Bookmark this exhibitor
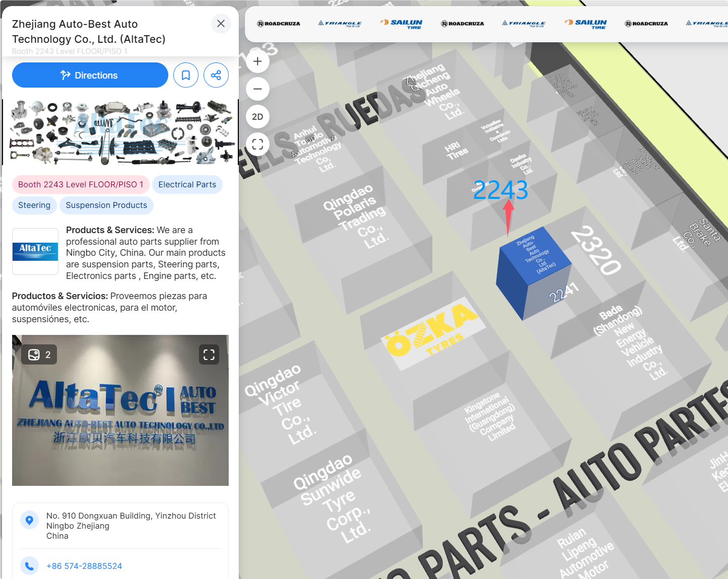This screenshot has width=728, height=579. coord(186,75)
